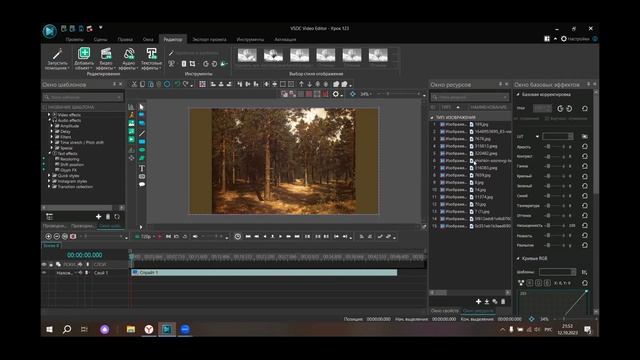Select the Text tool in left toolbox
The height and width of the screenshot is (360, 640).
pyautogui.click(x=142, y=168)
